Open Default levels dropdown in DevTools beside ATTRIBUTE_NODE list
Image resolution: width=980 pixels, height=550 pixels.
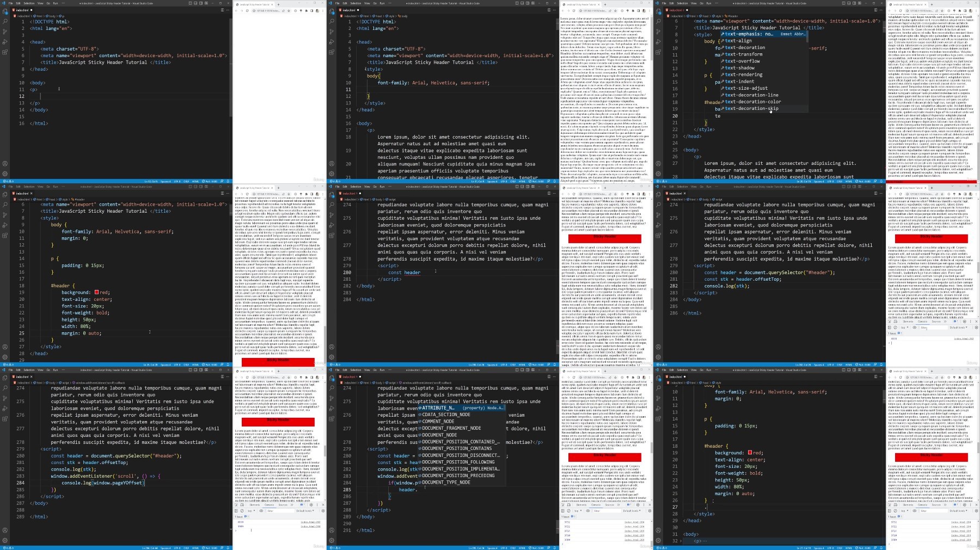coord(632,511)
